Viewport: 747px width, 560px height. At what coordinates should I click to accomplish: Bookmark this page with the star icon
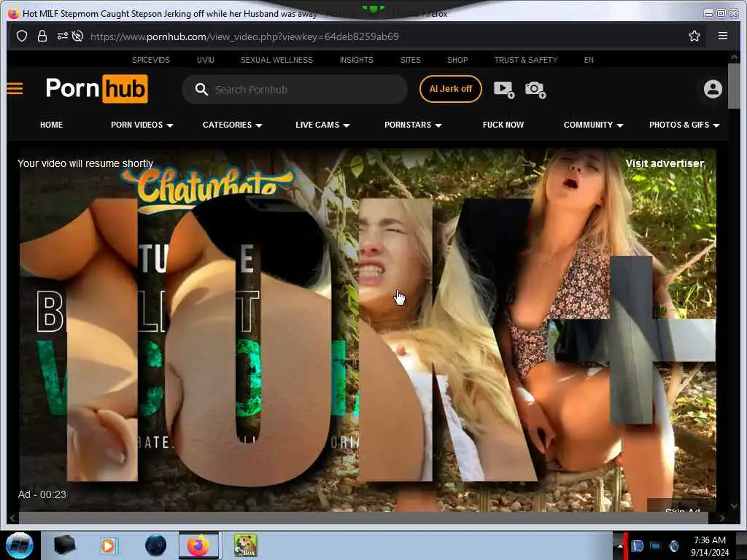point(694,36)
